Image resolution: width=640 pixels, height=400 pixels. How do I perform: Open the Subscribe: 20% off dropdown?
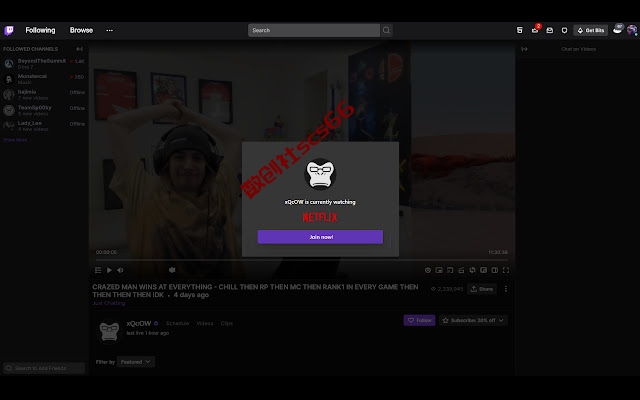pyautogui.click(x=473, y=320)
